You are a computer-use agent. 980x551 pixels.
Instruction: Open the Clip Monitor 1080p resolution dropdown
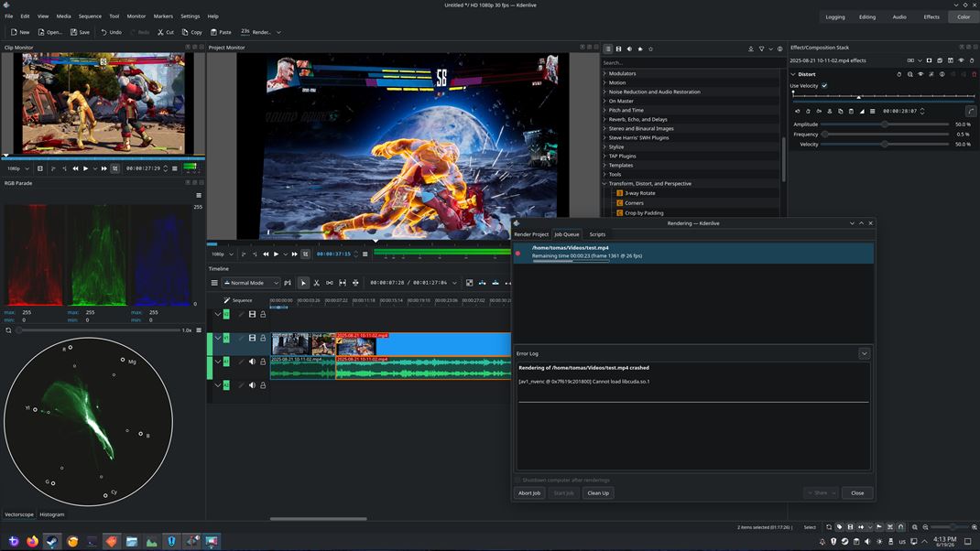[17, 168]
